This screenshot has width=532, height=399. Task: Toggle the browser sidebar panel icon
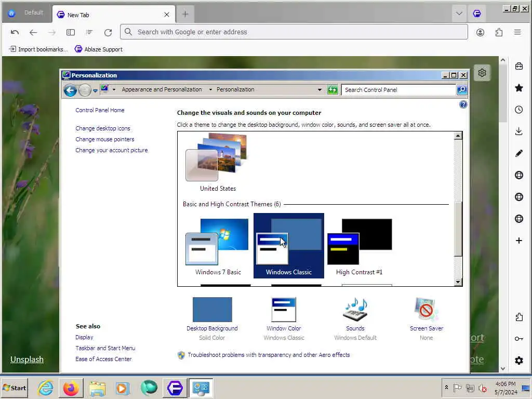point(71,32)
